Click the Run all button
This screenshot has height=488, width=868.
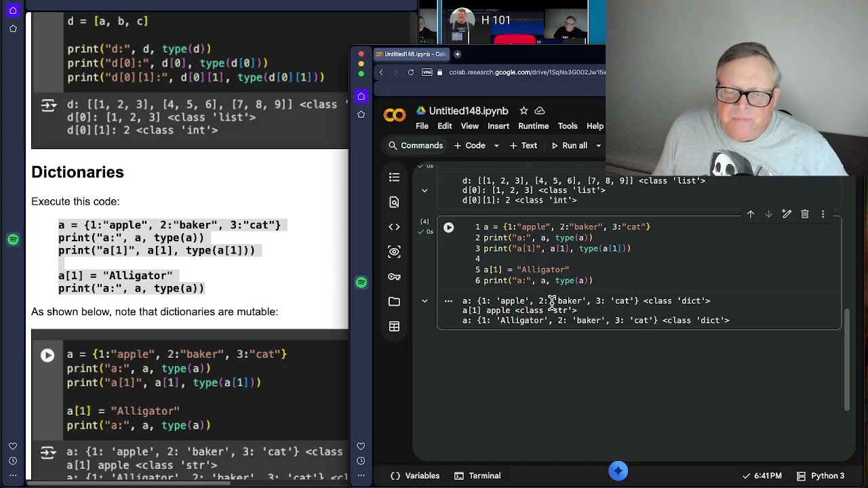(x=570, y=146)
